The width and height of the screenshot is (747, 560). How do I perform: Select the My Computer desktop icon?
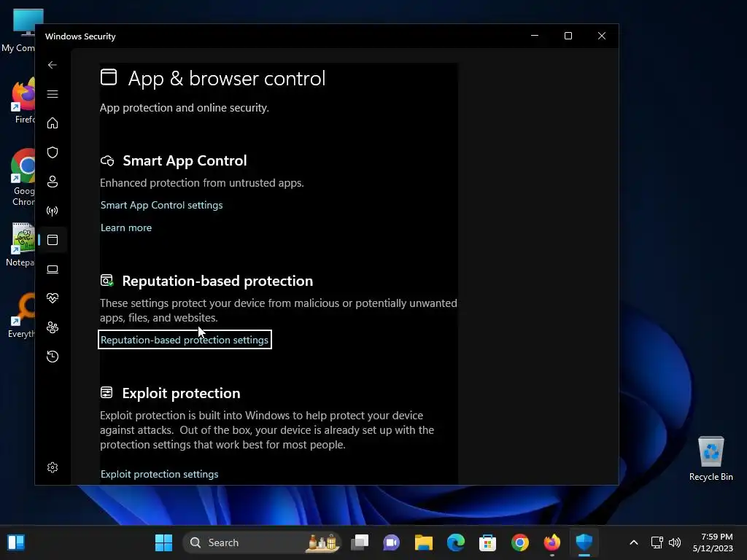pyautogui.click(x=19, y=29)
